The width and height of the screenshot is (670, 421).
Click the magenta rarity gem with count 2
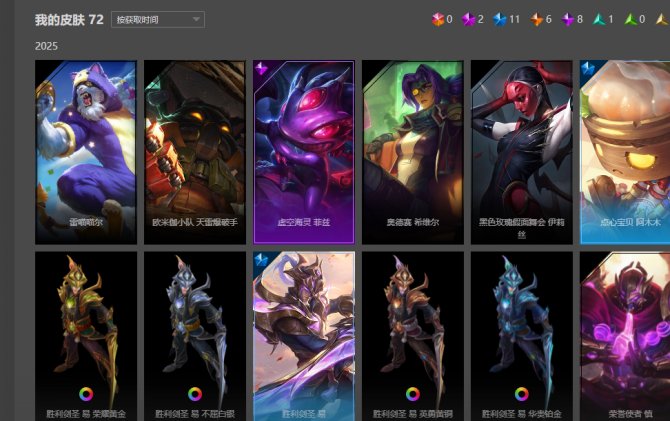(469, 19)
